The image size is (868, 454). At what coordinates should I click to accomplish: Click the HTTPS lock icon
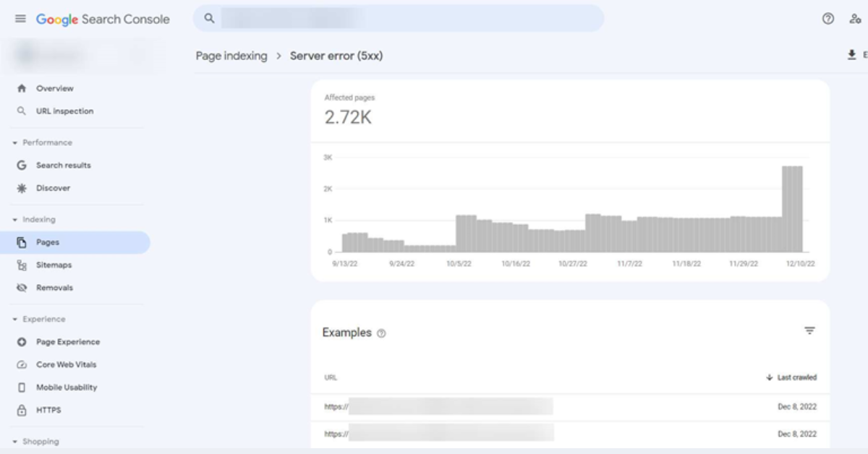(21, 410)
